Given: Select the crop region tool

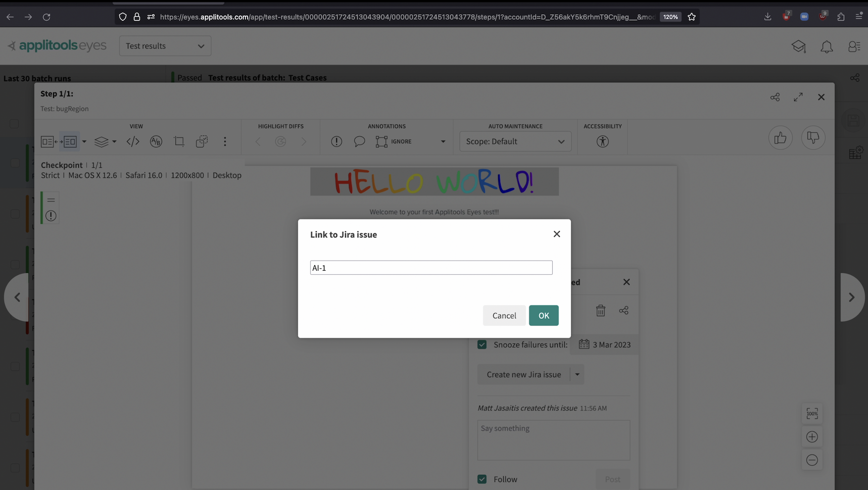Looking at the screenshot, I should coord(179,141).
